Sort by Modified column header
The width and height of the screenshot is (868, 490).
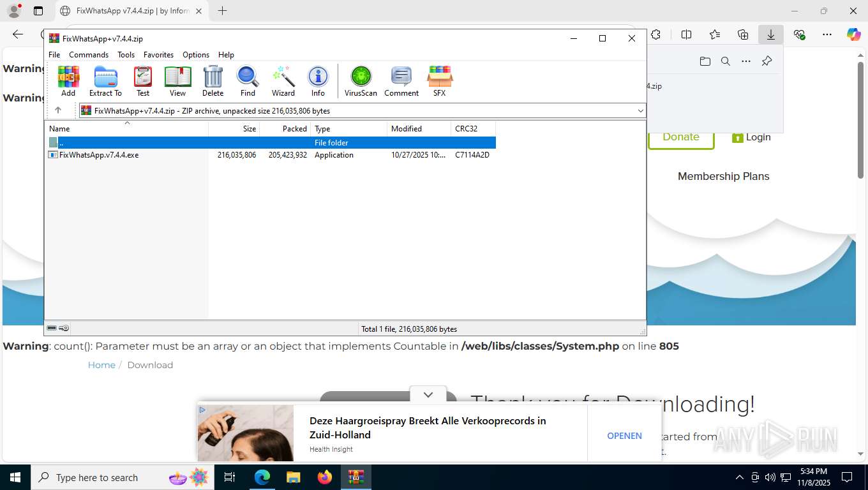pyautogui.click(x=419, y=129)
